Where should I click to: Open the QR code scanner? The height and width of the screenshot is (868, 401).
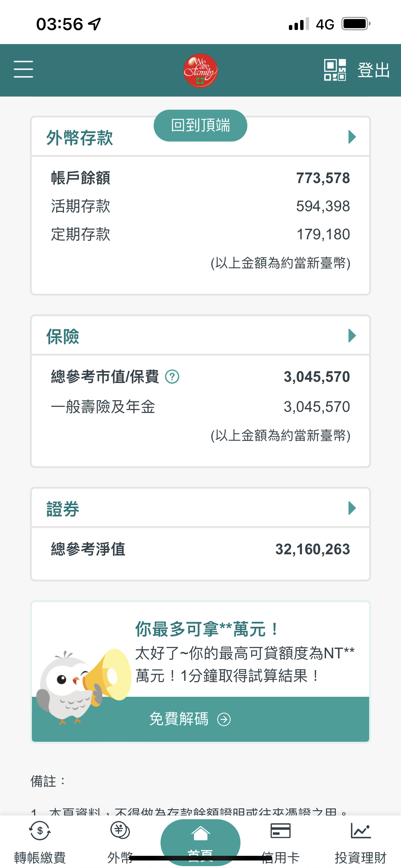click(x=335, y=70)
